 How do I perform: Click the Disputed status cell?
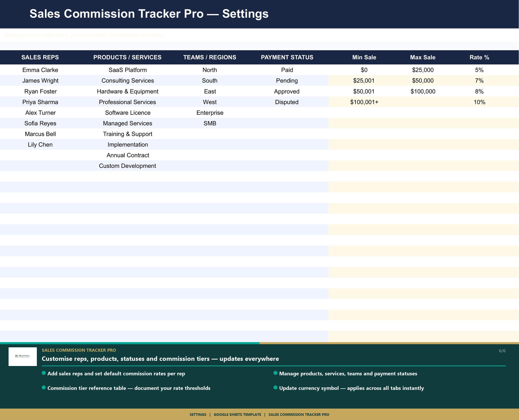click(287, 102)
